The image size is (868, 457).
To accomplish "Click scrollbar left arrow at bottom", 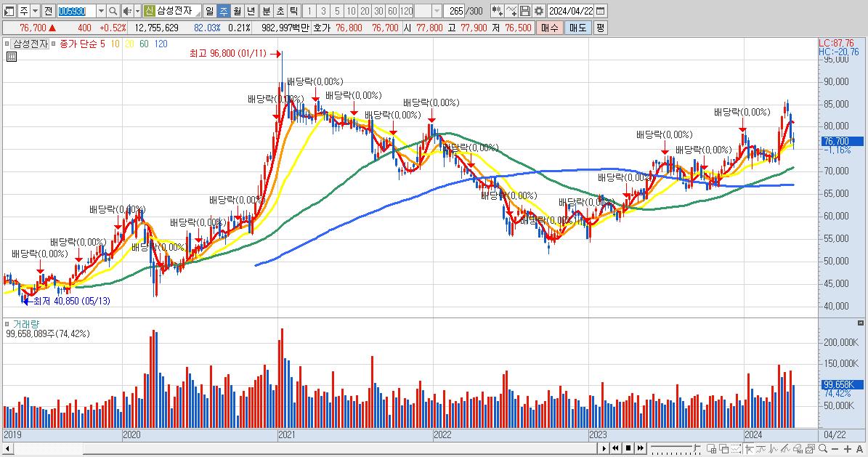I will [7, 448].
